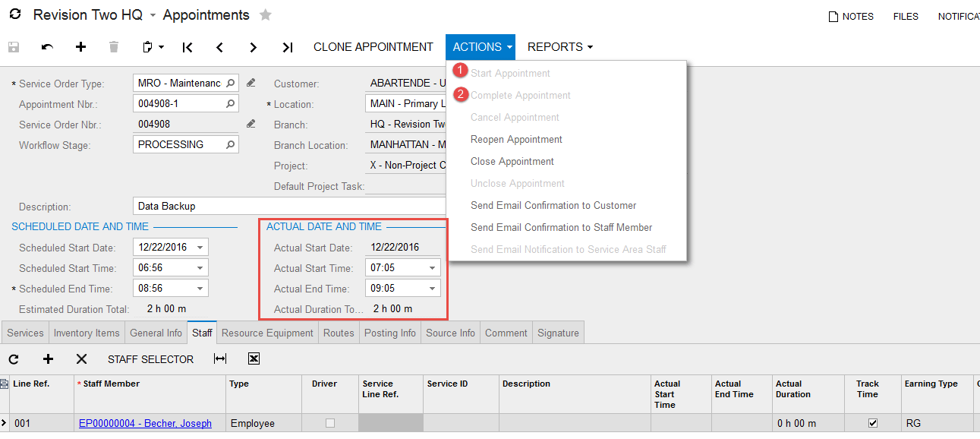Open the Resource Equipment tab

point(267,333)
